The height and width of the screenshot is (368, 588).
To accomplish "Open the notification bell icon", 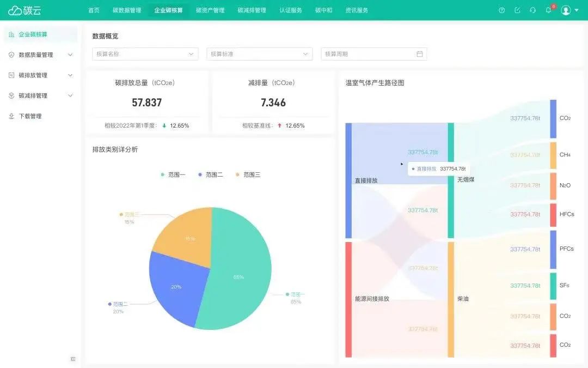I will click(x=548, y=10).
